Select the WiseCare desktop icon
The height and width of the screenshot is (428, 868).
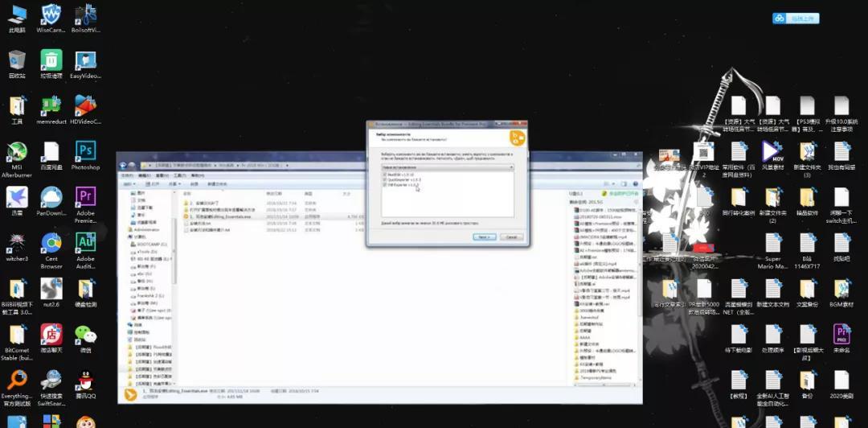click(x=51, y=15)
